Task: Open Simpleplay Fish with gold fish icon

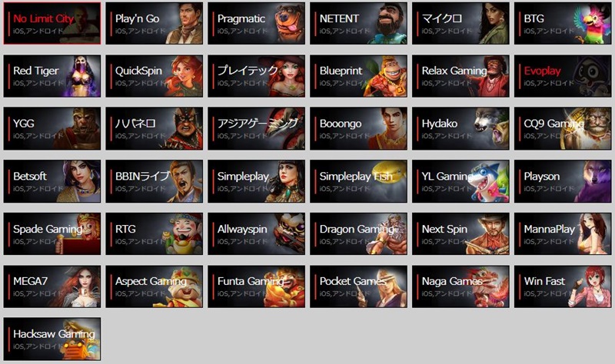Action: click(358, 181)
